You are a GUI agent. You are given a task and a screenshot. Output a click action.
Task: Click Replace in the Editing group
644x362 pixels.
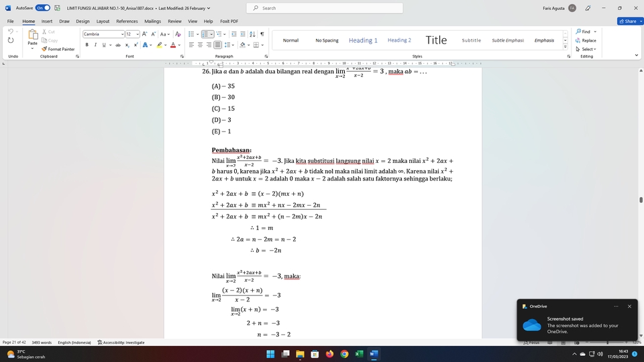click(x=586, y=40)
